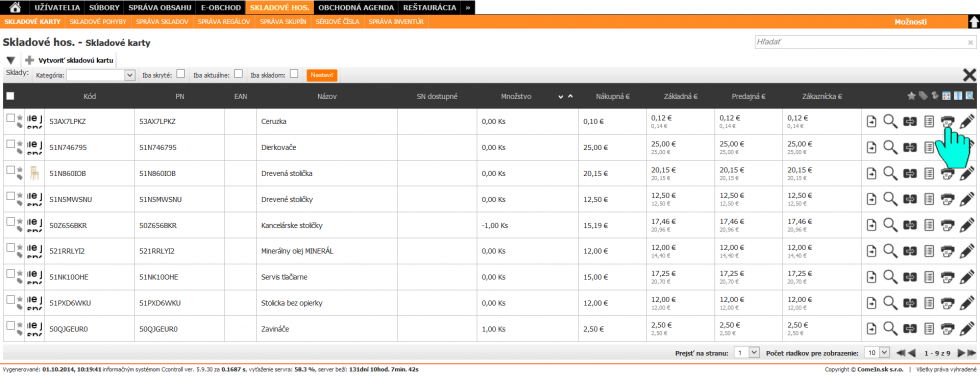
Task: Click the pencil edit icon for Ceruzka
Action: click(967, 121)
